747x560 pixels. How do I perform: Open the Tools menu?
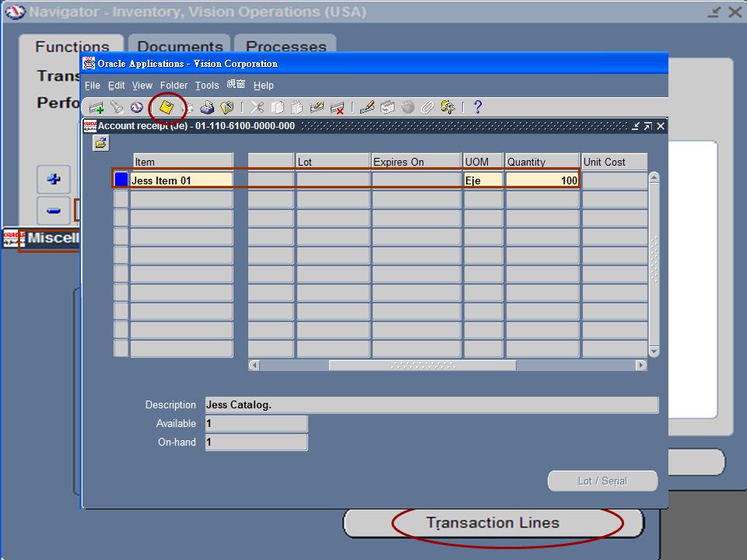207,86
